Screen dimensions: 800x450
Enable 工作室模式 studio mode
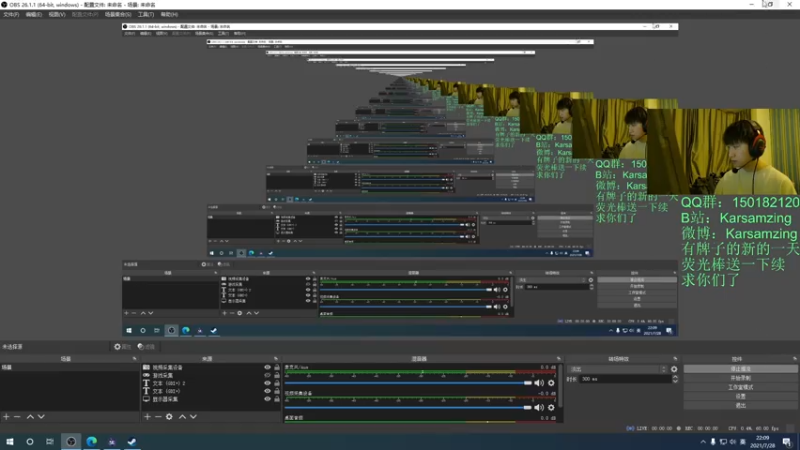coord(740,387)
